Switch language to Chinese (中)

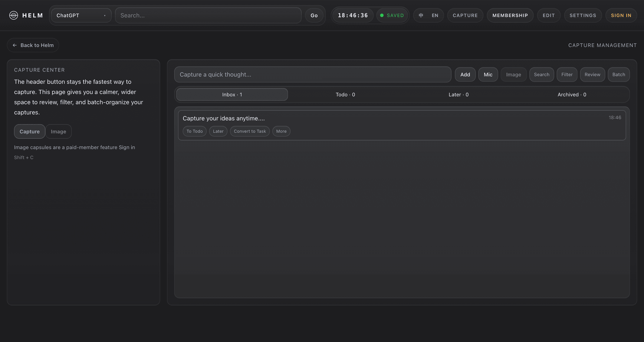pos(421,15)
